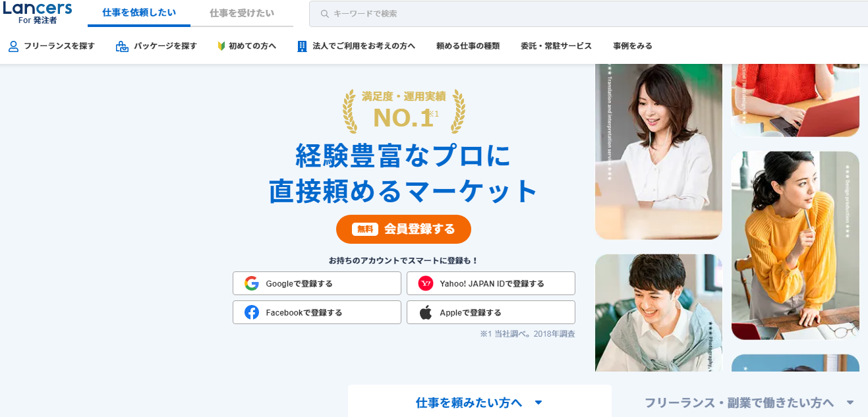The width and height of the screenshot is (868, 417).
Task: Open the 頼める仕事の種類 menu
Action: 468,46
